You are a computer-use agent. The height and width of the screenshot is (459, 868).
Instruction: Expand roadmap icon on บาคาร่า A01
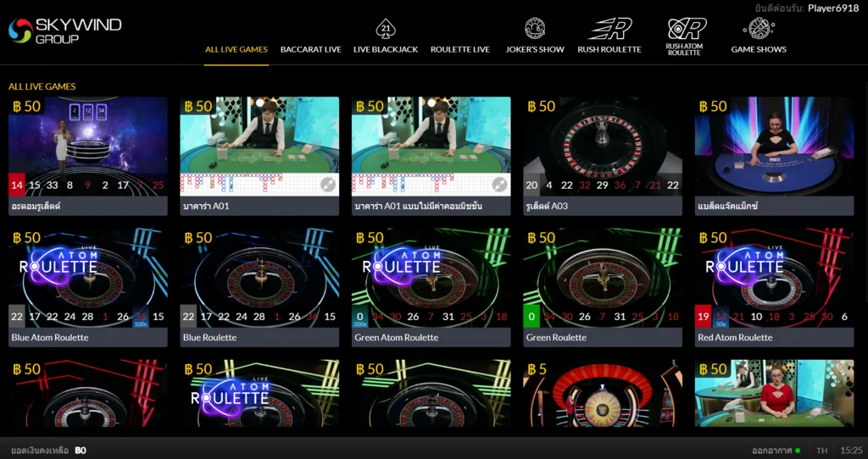click(x=327, y=185)
